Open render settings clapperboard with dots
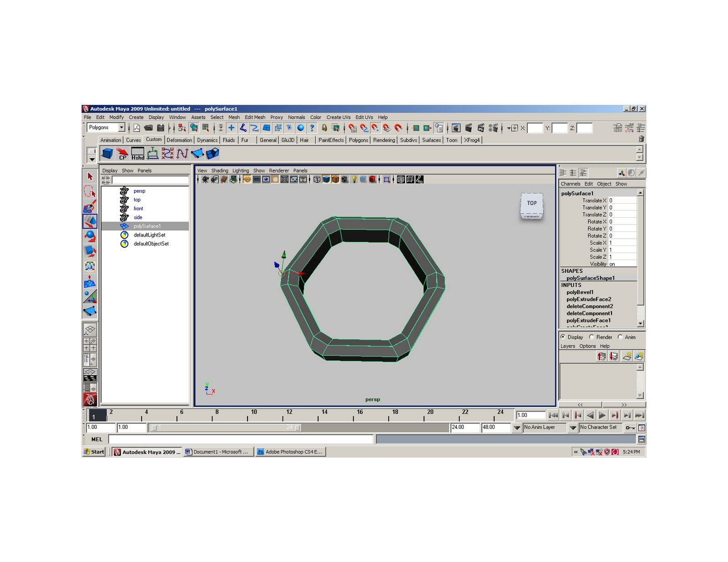 coord(493,128)
